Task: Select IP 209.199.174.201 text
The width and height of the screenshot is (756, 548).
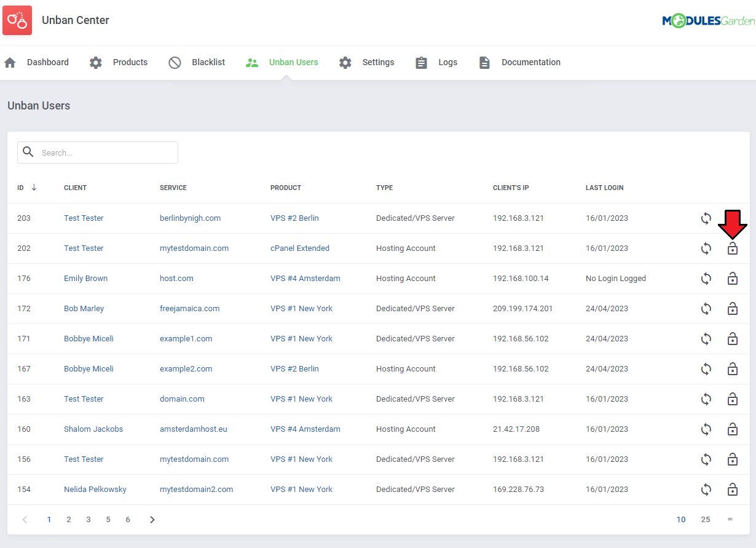Action: point(522,309)
